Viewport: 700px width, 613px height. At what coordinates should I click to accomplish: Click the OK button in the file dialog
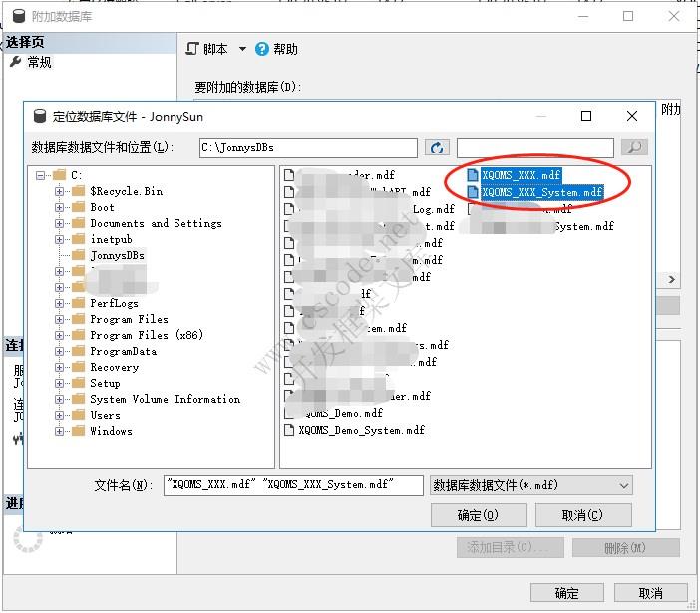(x=478, y=515)
